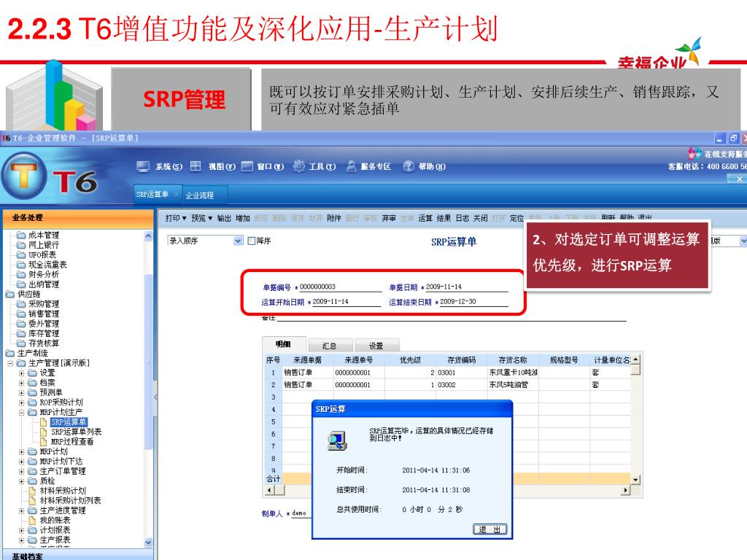747x560 pixels.
Task: Select cell 东风重卡10吨油 in row 1
Action: tap(513, 373)
